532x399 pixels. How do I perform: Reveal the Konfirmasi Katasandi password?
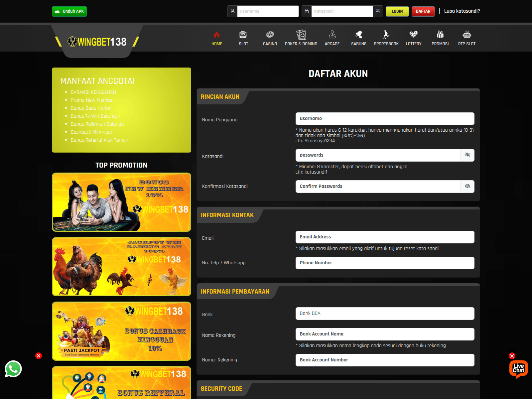coord(467,186)
